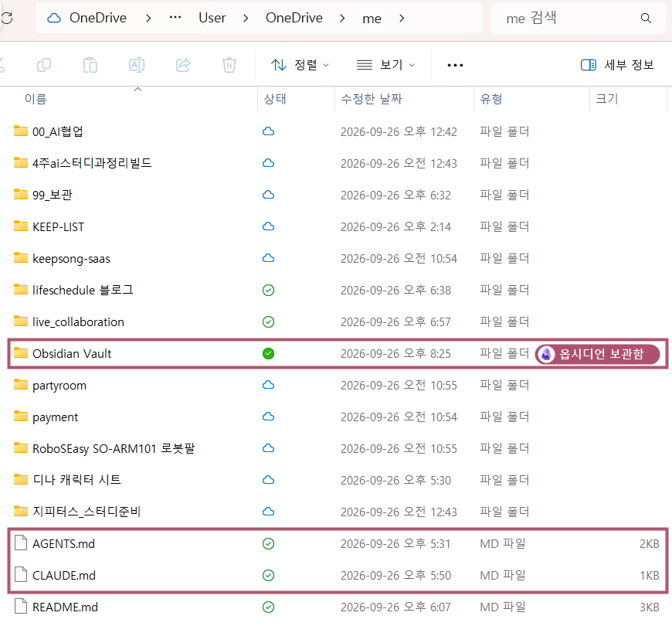This screenshot has width=672, height=626.
Task: Sort by the 이름 column header
Action: 36,99
